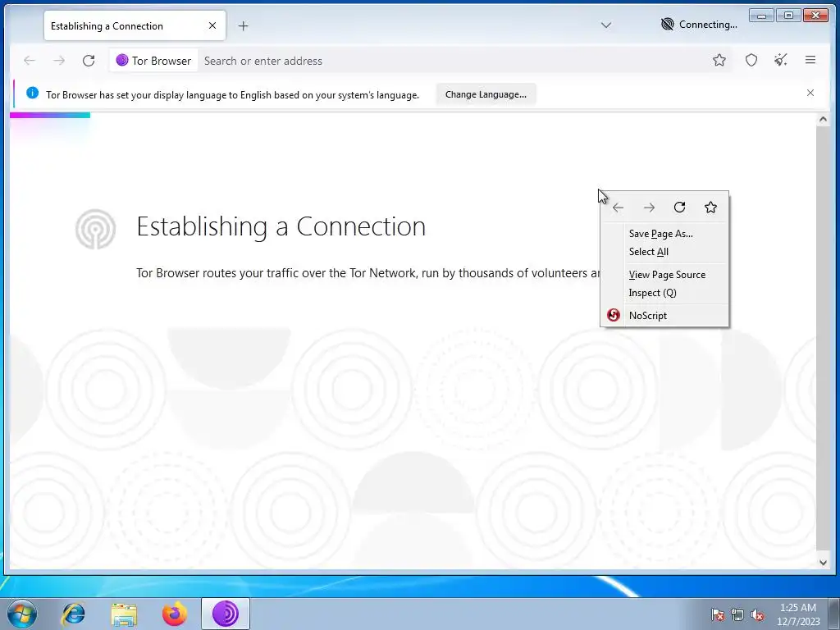Open the clock showing 1:25 AM

coord(798,614)
